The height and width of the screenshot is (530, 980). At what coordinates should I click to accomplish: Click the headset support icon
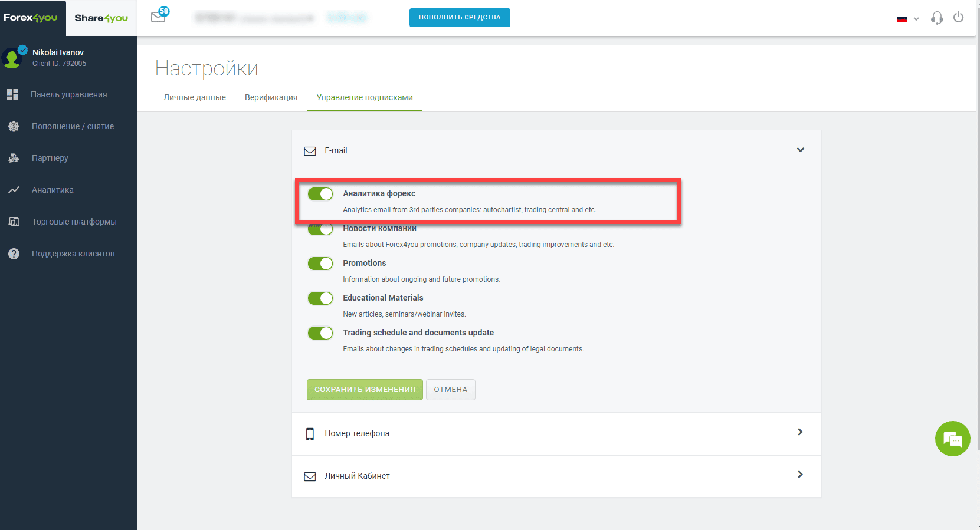[x=937, y=18]
